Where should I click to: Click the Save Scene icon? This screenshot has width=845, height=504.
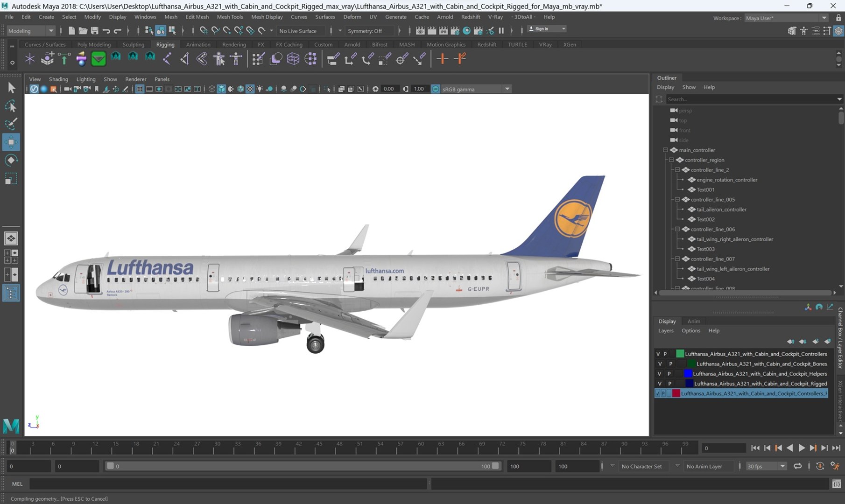coord(94,30)
